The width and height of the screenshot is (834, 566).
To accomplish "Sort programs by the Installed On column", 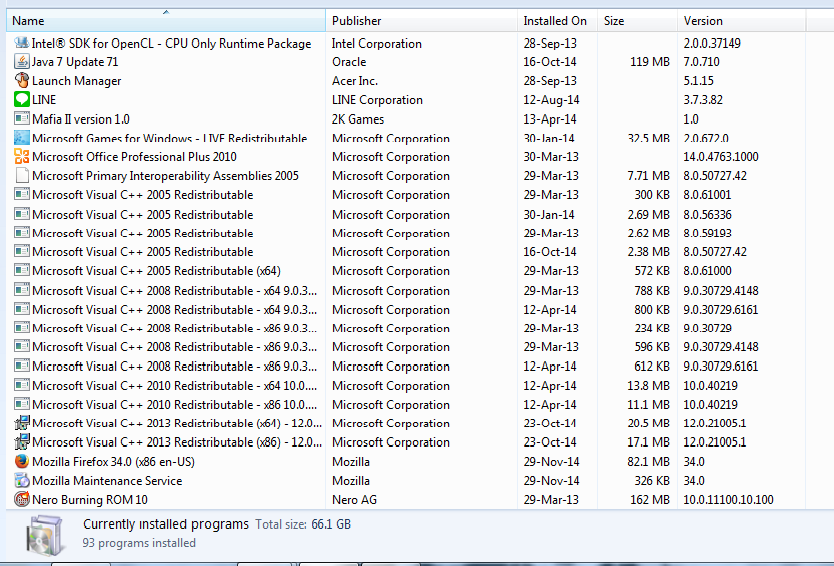I will pos(557,21).
